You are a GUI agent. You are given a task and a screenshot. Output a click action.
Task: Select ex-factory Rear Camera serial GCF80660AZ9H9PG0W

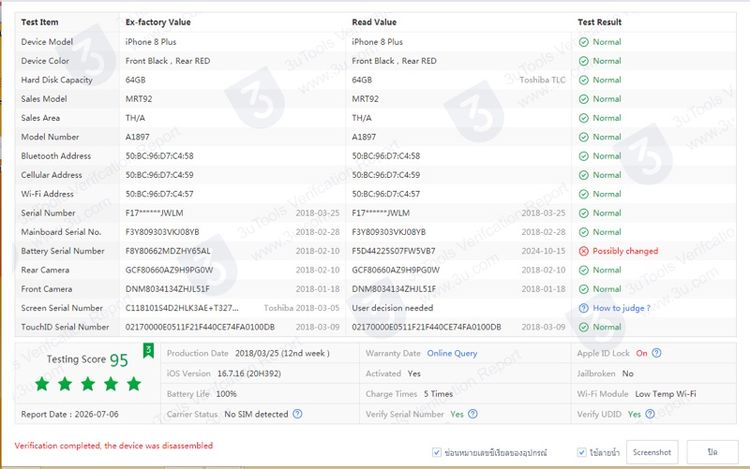tap(169, 270)
